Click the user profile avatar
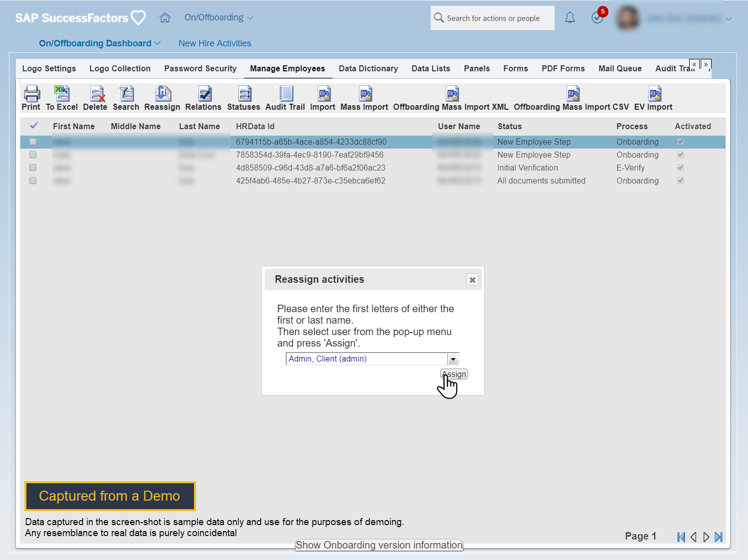Screen dimensions: 748x560 628,18
